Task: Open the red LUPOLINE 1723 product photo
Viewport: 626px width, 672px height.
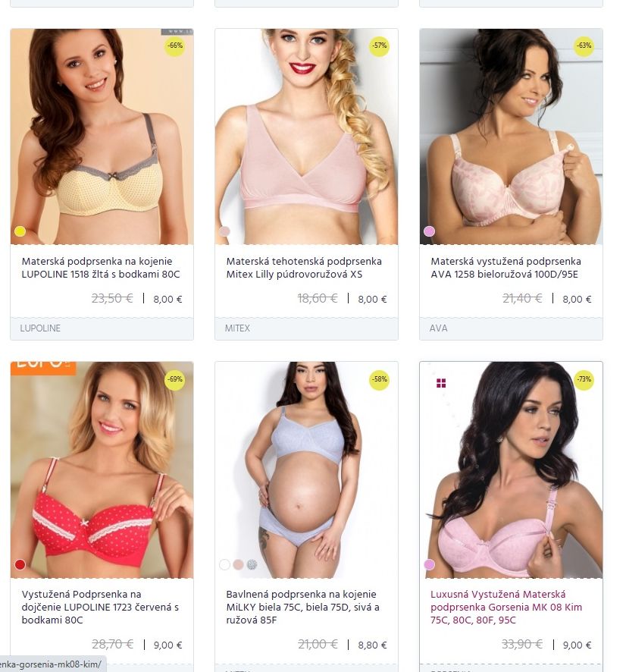Action: [102, 469]
